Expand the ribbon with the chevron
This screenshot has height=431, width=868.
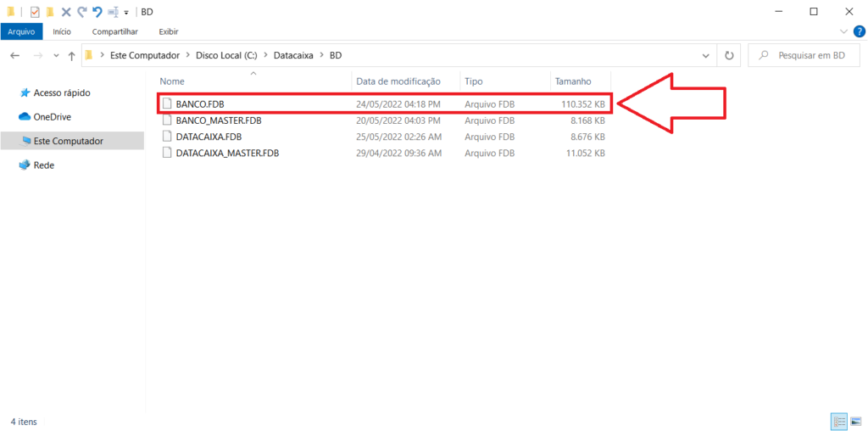tap(843, 31)
